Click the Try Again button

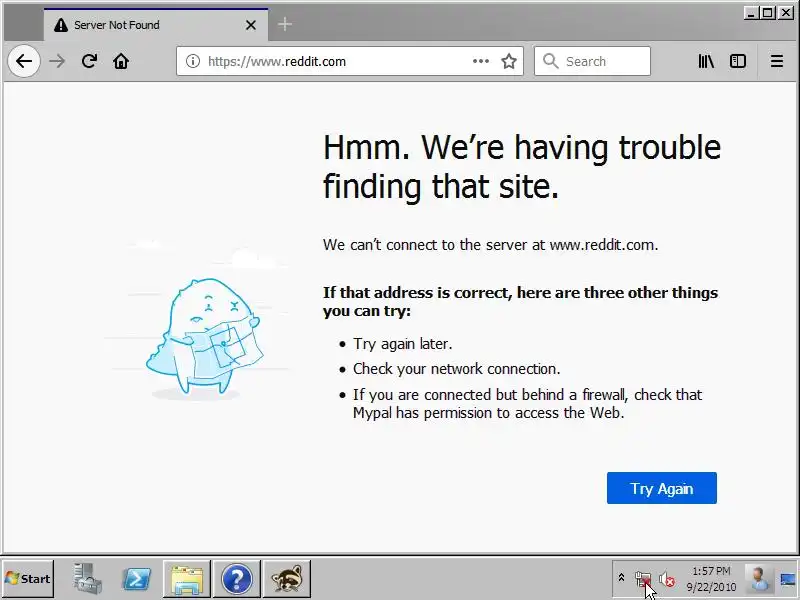662,488
